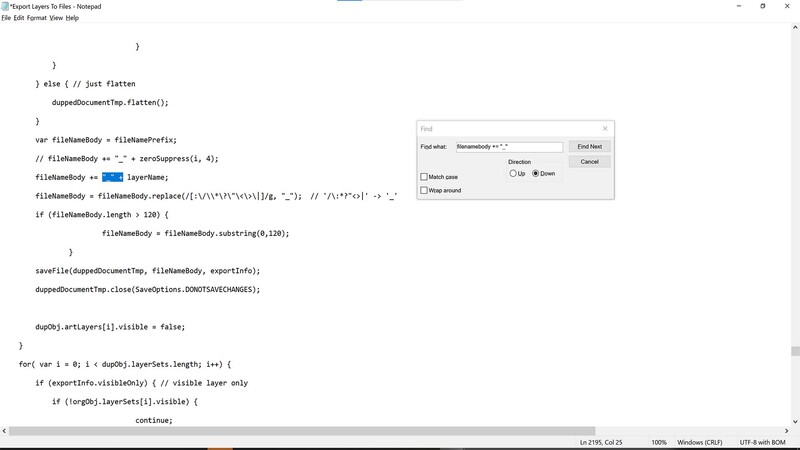
Task: Click 'duppedDocumentTmp.flatten();' line
Action: coord(110,103)
